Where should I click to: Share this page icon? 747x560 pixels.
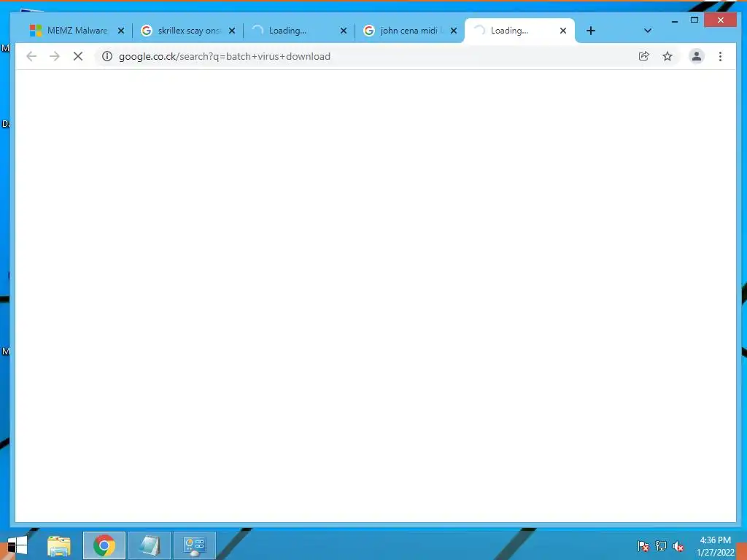coord(643,56)
